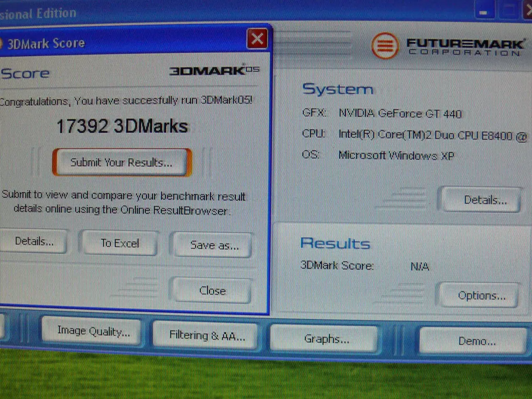The image size is (532, 399).
Task: Maximize the main 3DMark window
Action: [x=509, y=12]
